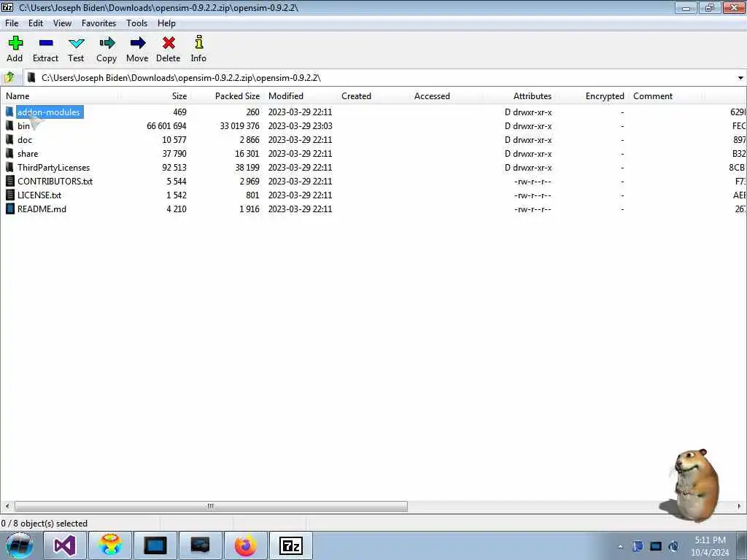
Task: Click the scrollbar right arrow
Action: coord(740,506)
